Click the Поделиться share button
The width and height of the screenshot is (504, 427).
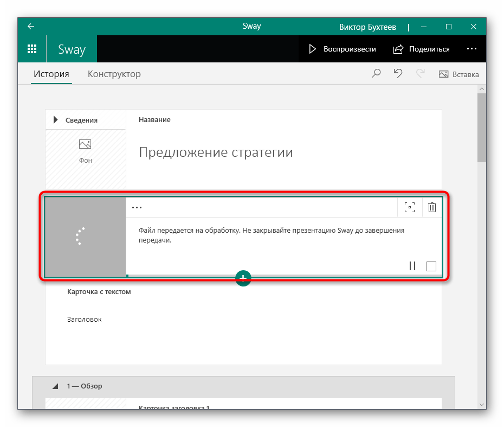point(422,49)
